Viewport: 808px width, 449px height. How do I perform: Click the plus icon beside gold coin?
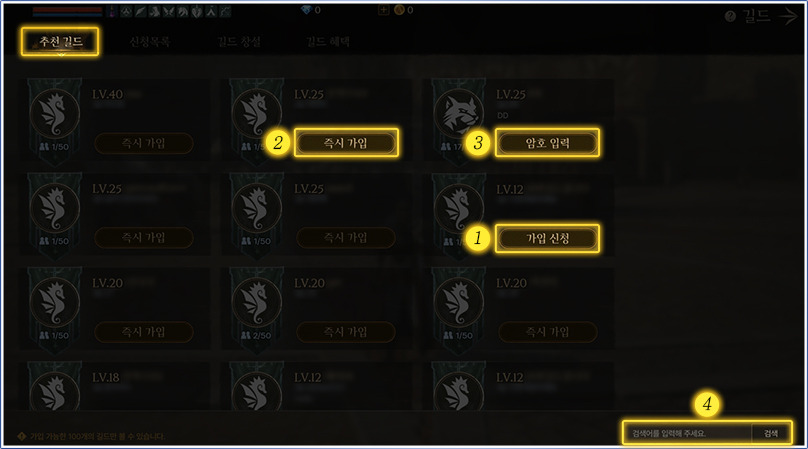click(383, 10)
